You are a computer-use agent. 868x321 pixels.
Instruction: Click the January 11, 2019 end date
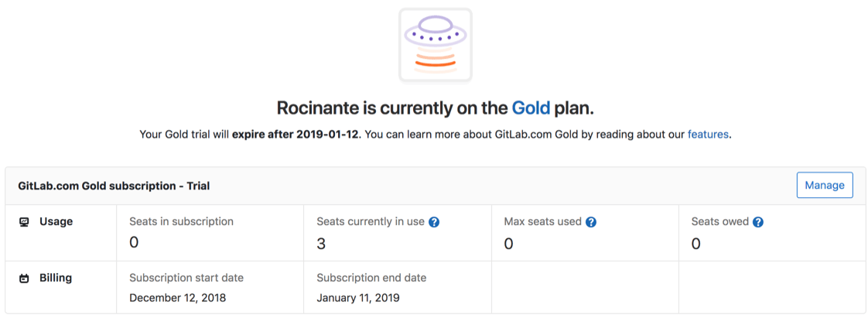(x=358, y=297)
